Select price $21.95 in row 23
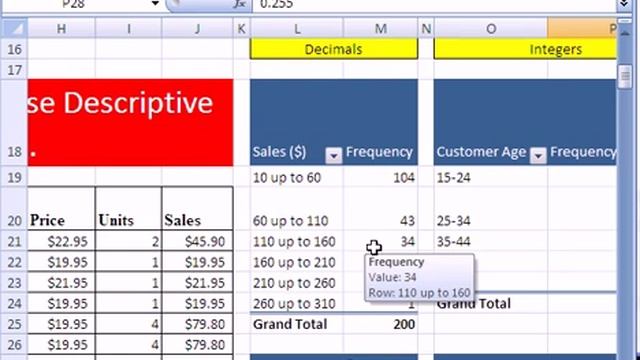Image resolution: width=640 pixels, height=360 pixels. click(61, 283)
